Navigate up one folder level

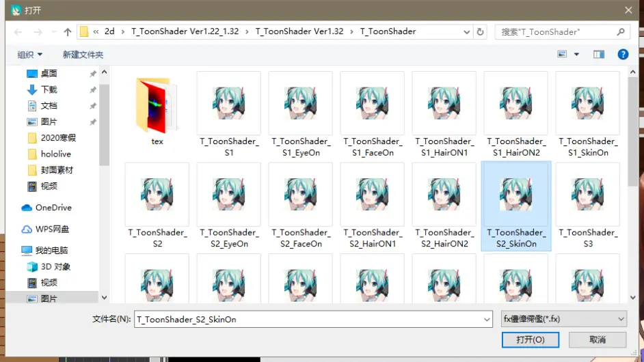[68, 31]
